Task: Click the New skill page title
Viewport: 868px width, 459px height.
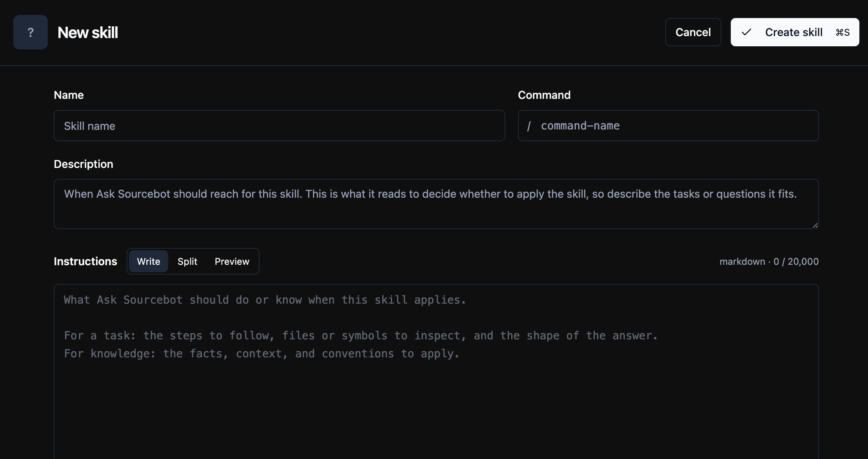Action: 87,32
